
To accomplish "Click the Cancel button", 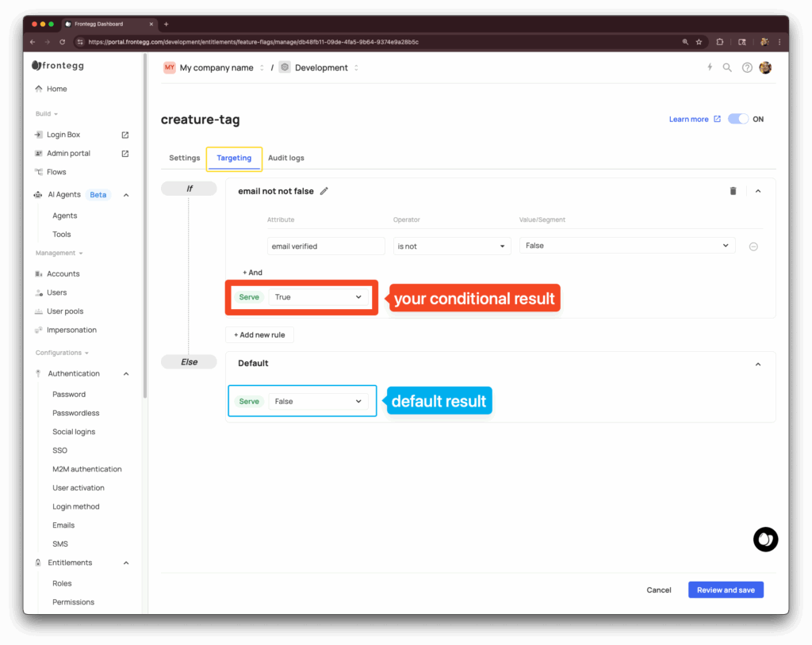I will point(659,590).
